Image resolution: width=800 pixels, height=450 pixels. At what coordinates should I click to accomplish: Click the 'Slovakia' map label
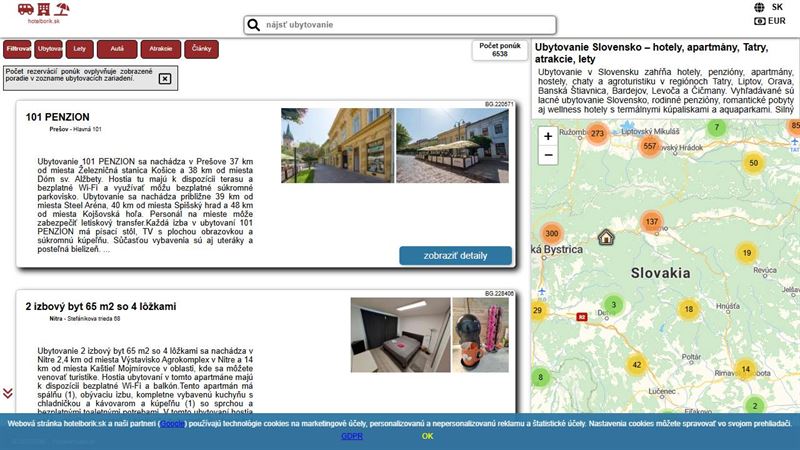pos(660,273)
